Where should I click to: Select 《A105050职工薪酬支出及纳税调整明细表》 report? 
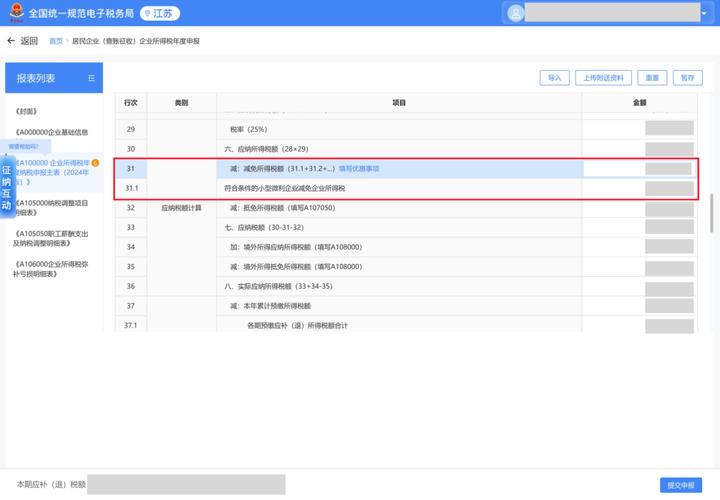pyautogui.click(x=51, y=238)
